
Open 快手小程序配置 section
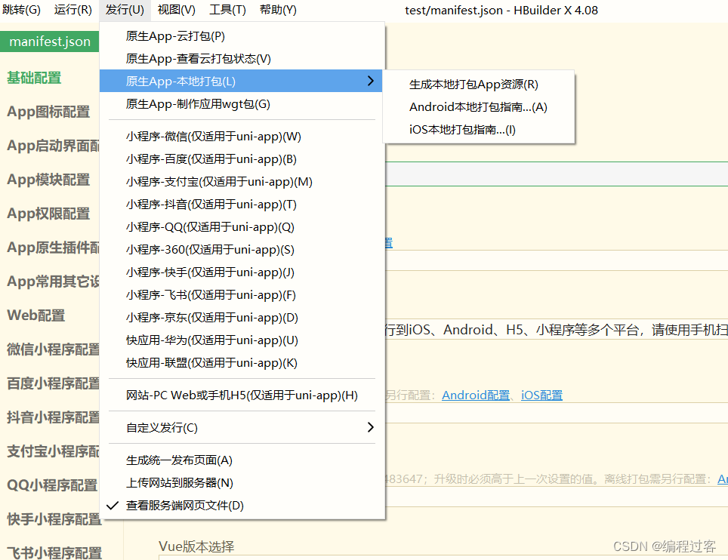click(x=53, y=519)
